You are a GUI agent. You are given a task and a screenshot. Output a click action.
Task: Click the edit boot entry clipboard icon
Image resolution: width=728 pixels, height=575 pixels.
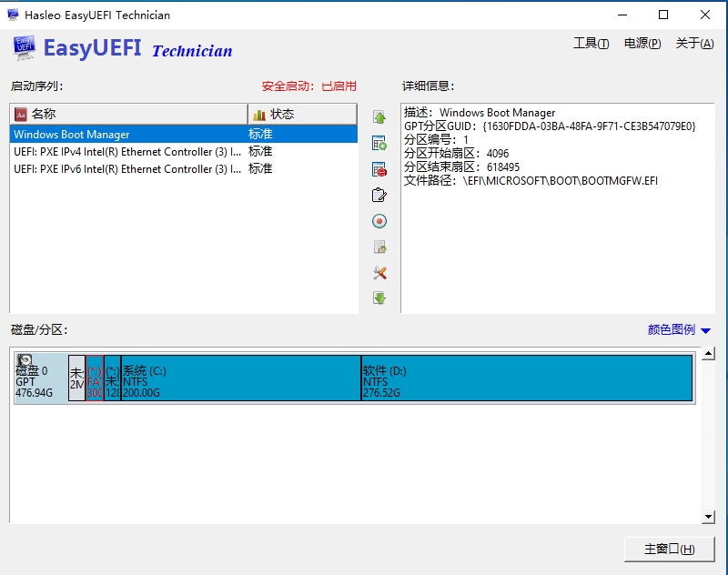(x=379, y=195)
